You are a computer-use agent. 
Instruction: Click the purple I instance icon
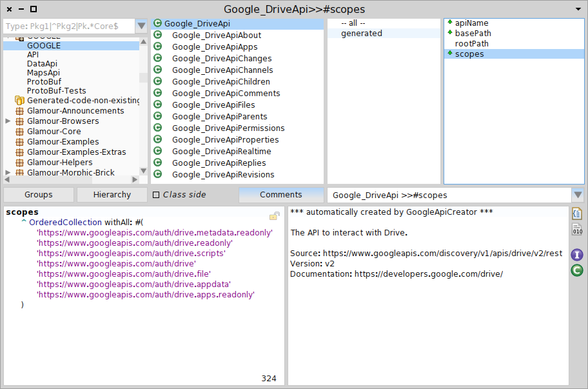coord(577,255)
